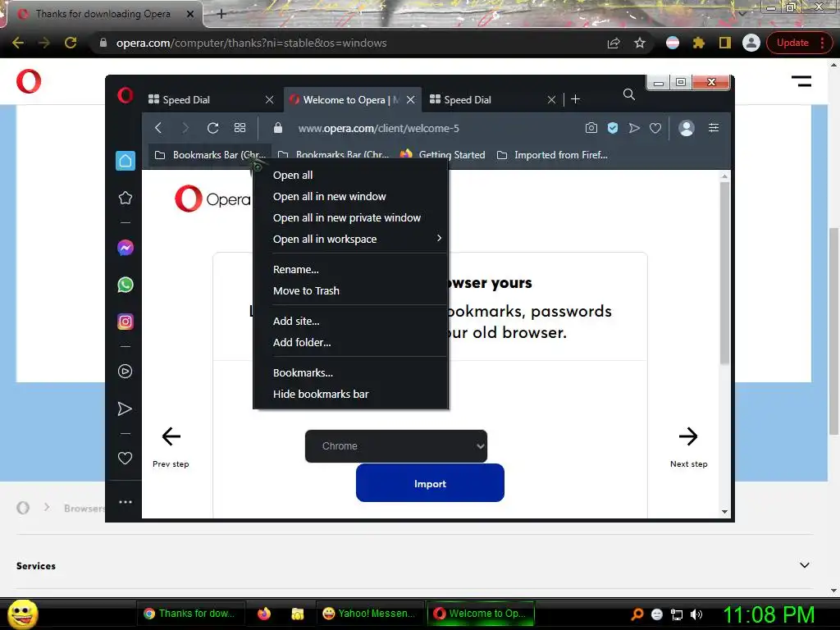Open file explorer folder on taskbar
Image resolution: width=840 pixels, height=630 pixels.
pyautogui.click(x=297, y=614)
